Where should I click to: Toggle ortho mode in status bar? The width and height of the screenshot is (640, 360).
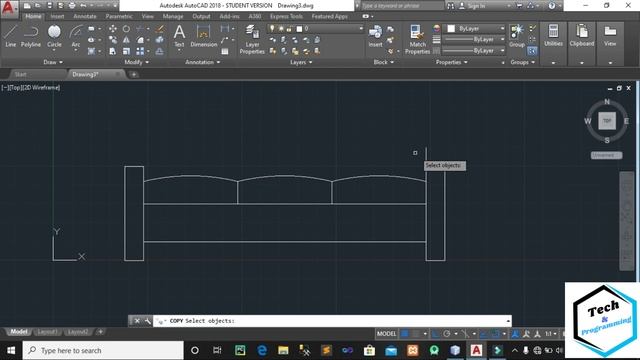(x=436, y=334)
